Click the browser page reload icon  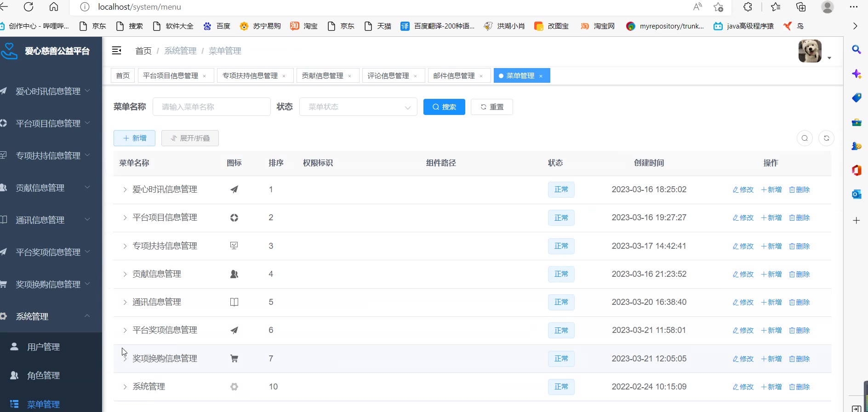click(x=29, y=7)
